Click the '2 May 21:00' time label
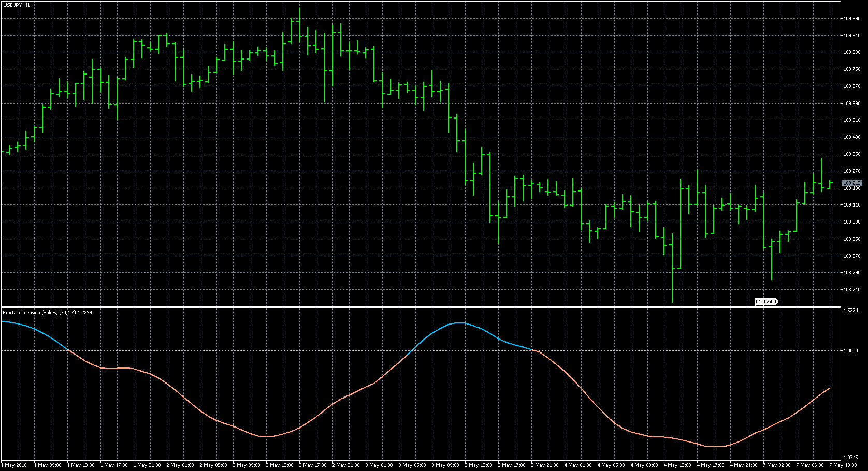868x471 pixels. (x=346, y=465)
